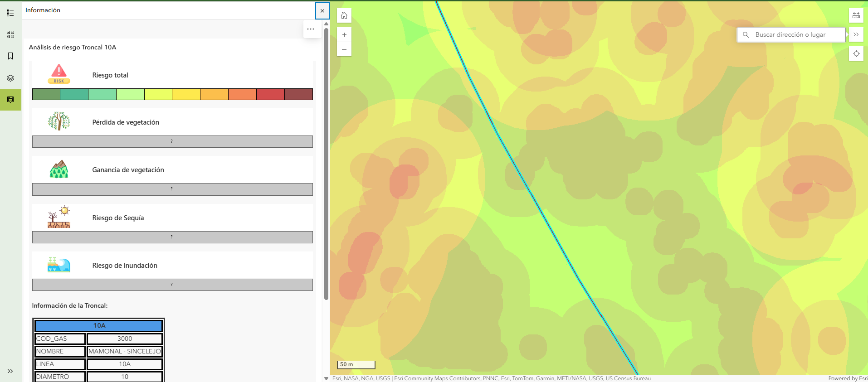This screenshot has width=868, height=382.
Task: Pick the teal risk scale swatch
Action: coord(74,94)
